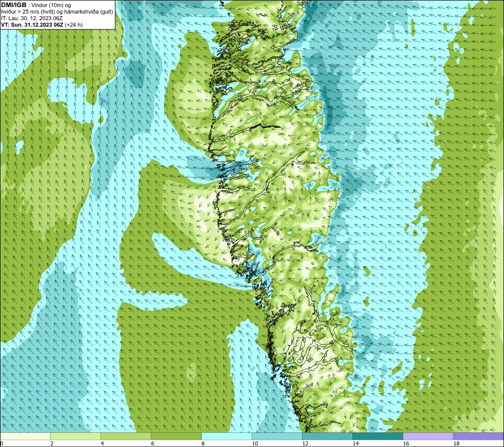Click the 'VT: Sun. 31.12.2023 06Z' line
Screen dimensions: 504x447
[x=32, y=25]
